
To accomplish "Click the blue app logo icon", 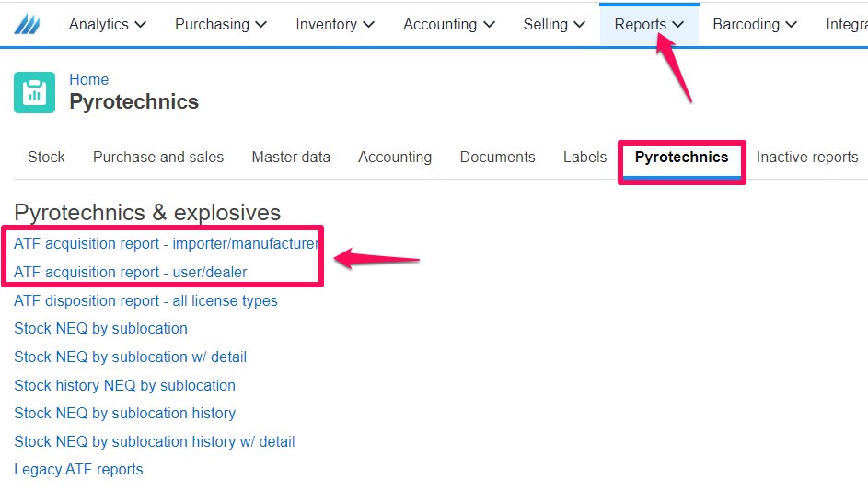I will pyautogui.click(x=27, y=24).
